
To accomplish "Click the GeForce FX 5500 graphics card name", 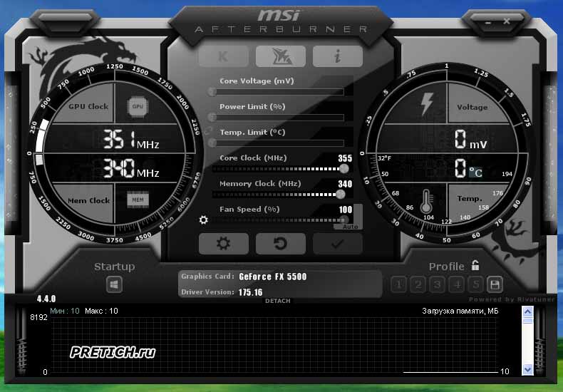I will [x=273, y=277].
